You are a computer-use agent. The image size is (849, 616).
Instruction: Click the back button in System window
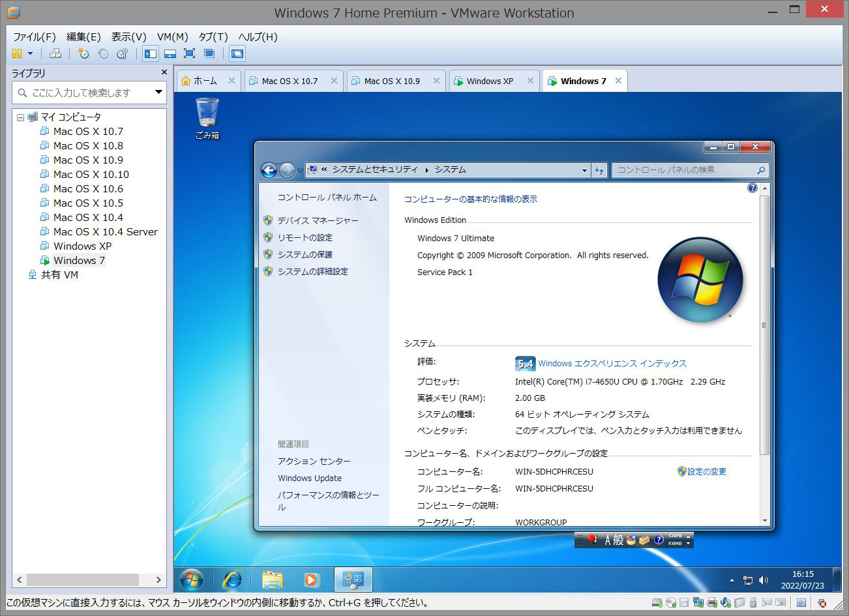[269, 170]
